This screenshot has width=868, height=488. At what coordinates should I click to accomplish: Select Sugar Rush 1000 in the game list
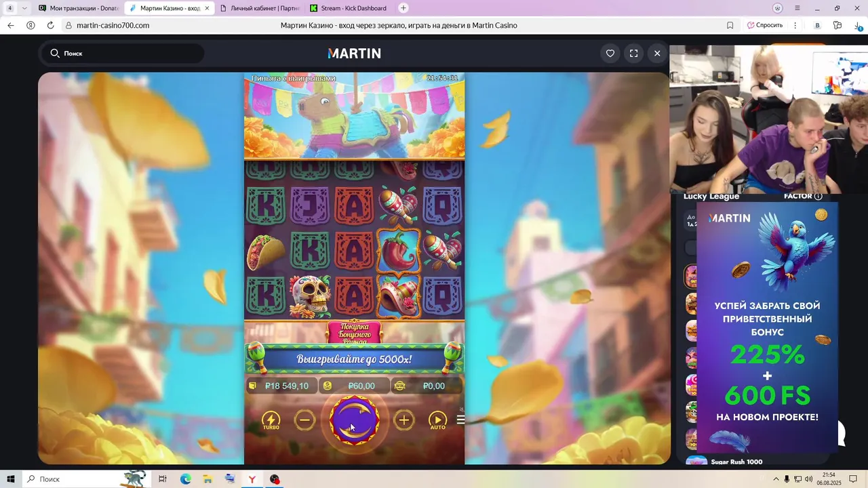click(736, 462)
